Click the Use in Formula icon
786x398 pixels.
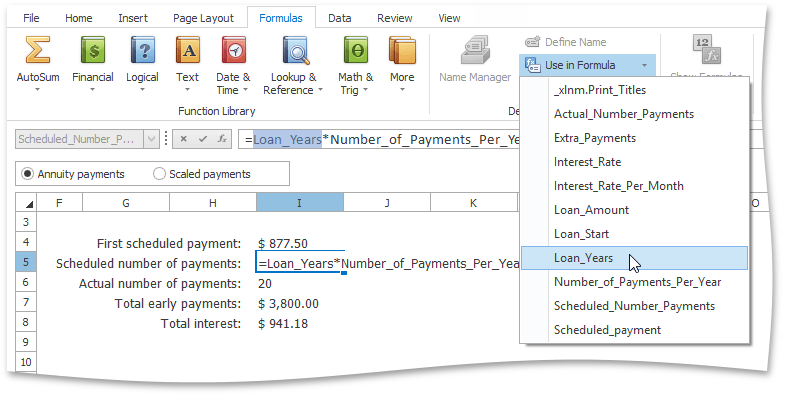[532, 65]
